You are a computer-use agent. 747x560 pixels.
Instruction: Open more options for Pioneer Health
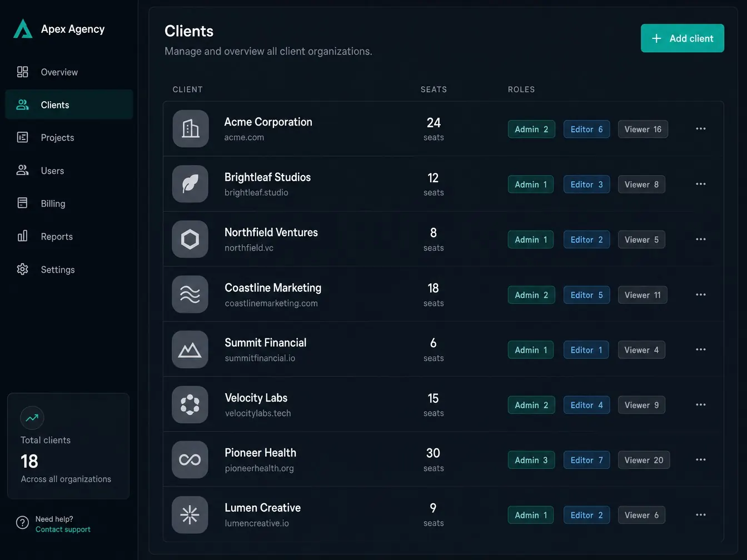(701, 459)
